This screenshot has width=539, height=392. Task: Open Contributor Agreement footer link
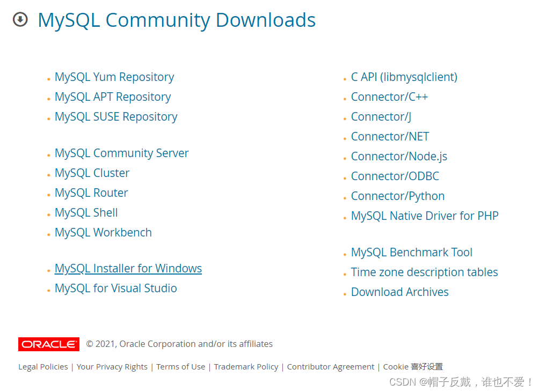coord(331,367)
